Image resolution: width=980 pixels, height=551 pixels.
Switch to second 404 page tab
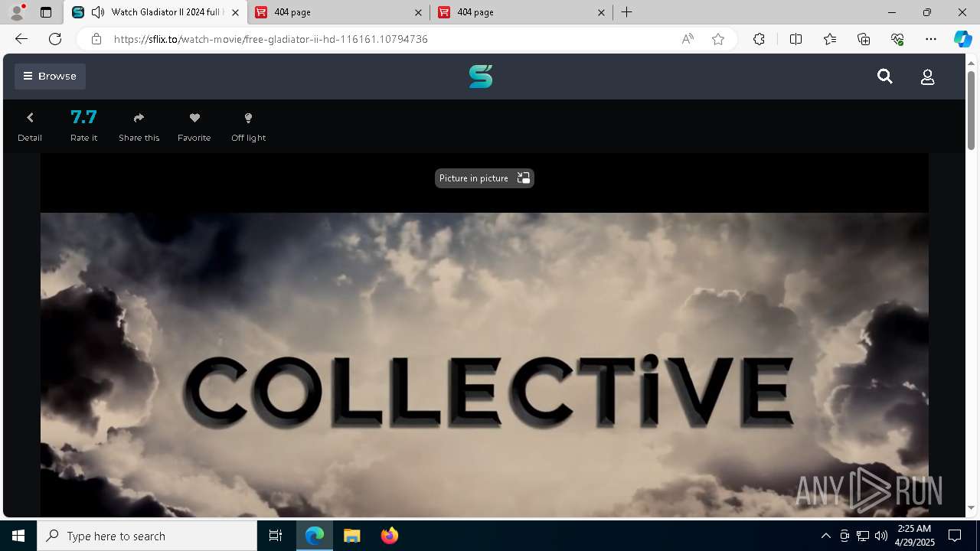pos(521,12)
